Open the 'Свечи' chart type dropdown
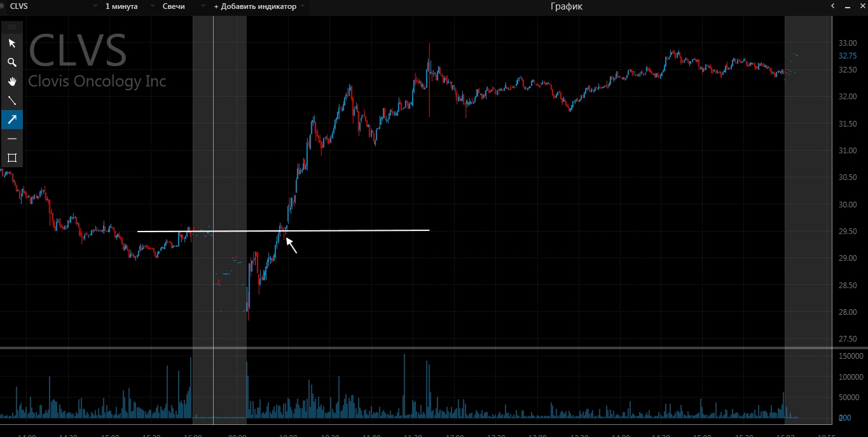 184,6
